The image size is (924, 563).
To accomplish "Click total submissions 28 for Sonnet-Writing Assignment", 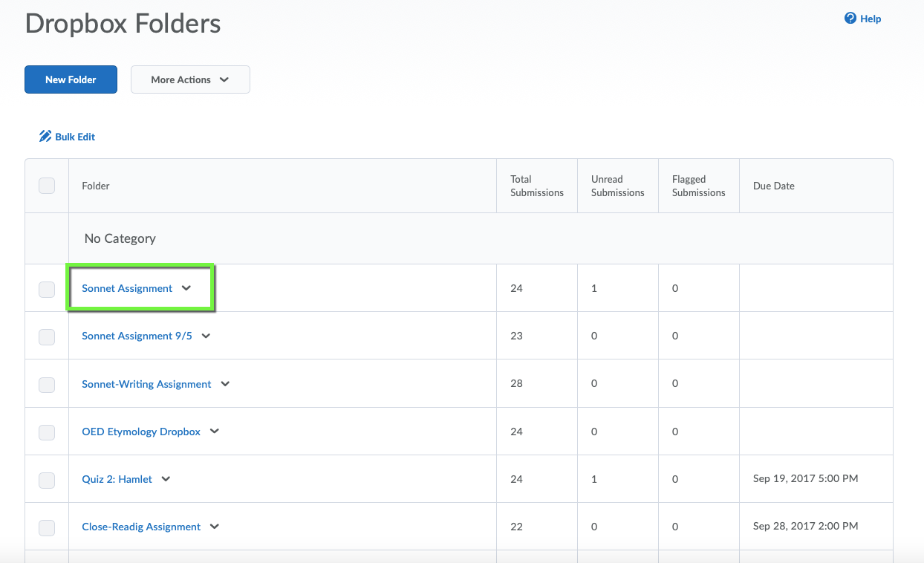I will pyautogui.click(x=516, y=384).
